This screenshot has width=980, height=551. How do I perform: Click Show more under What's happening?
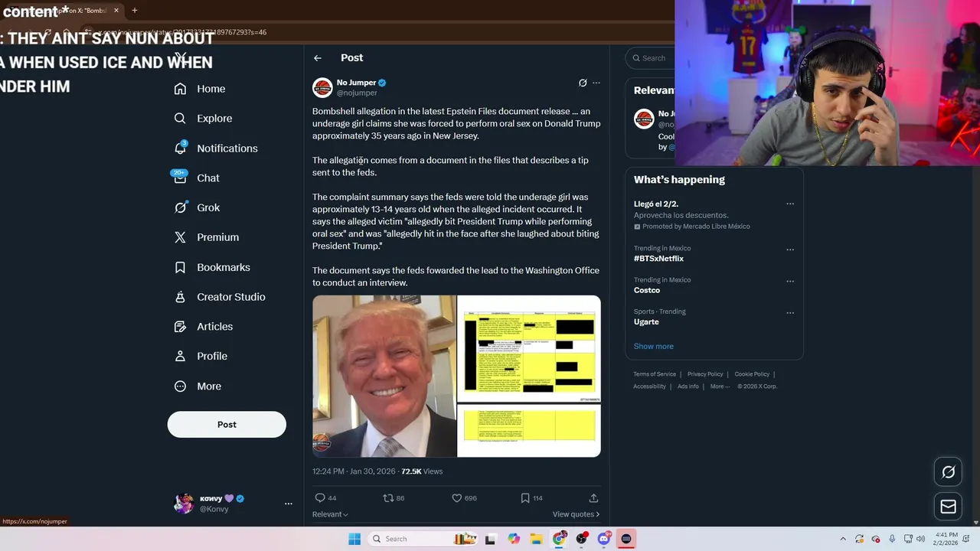653,347
